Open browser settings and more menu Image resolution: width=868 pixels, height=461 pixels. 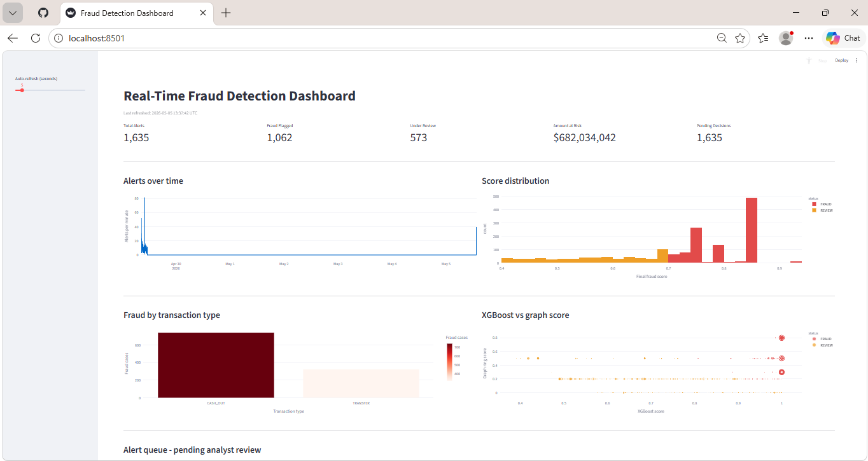[809, 38]
